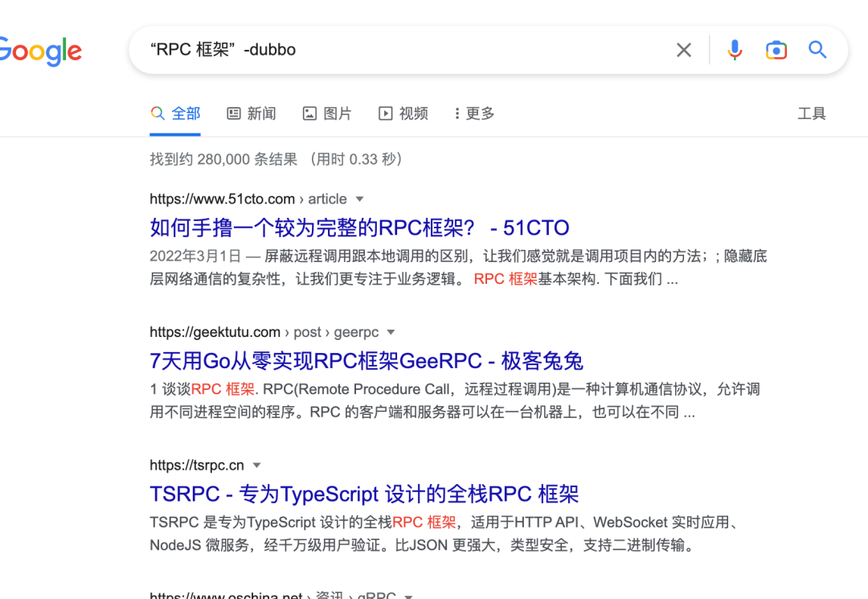Click the result count text 找到约 280,000 条结果

[223, 159]
